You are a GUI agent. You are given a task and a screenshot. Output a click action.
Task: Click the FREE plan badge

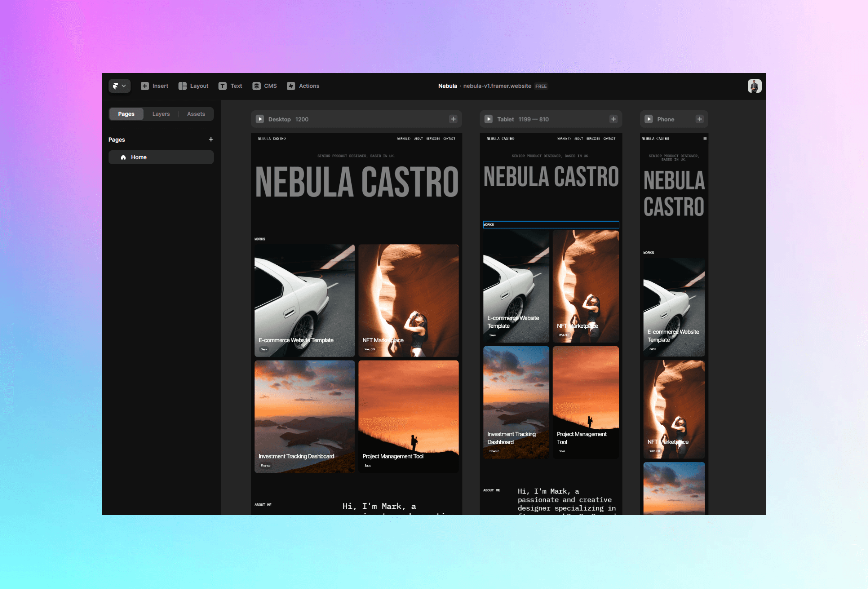pos(541,86)
